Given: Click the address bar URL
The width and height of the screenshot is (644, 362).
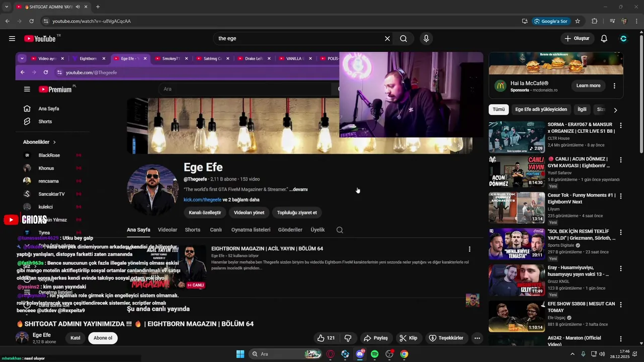Looking at the screenshot, I should pos(92,21).
